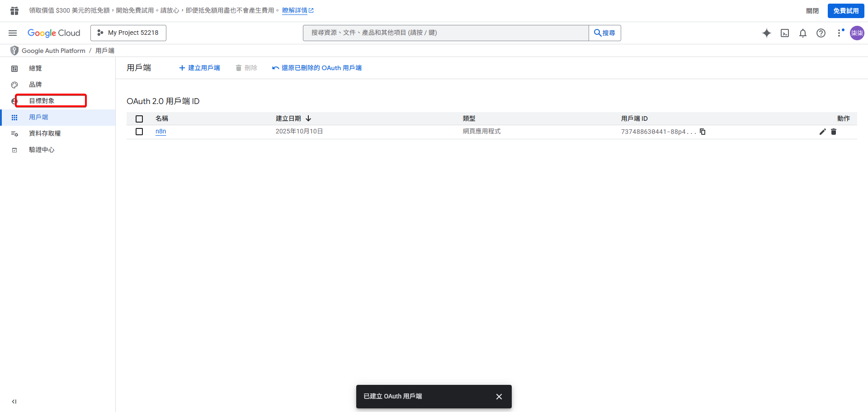Open the free trial credits gift icon
The height and width of the screenshot is (412, 868).
click(14, 10)
